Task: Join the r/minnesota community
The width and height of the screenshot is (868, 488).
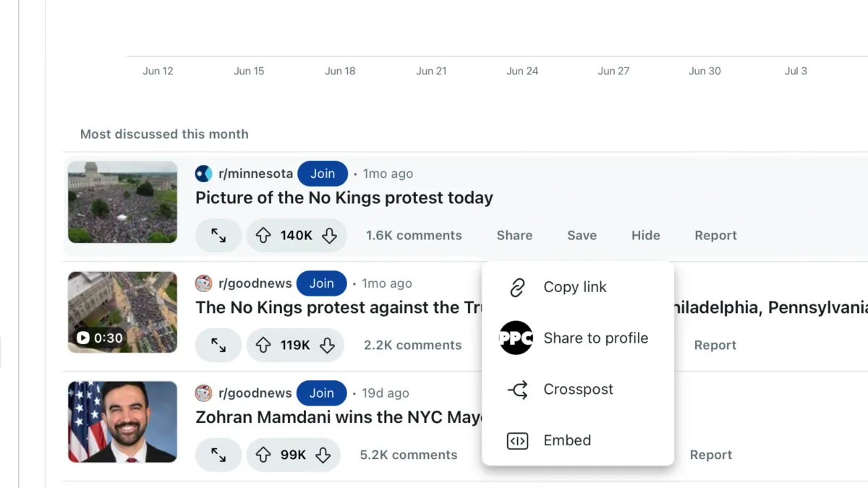Action: [x=323, y=173]
